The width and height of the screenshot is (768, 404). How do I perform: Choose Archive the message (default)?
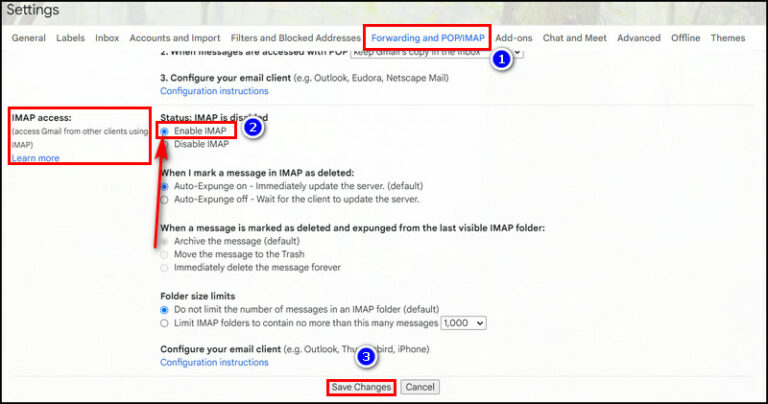(x=164, y=241)
